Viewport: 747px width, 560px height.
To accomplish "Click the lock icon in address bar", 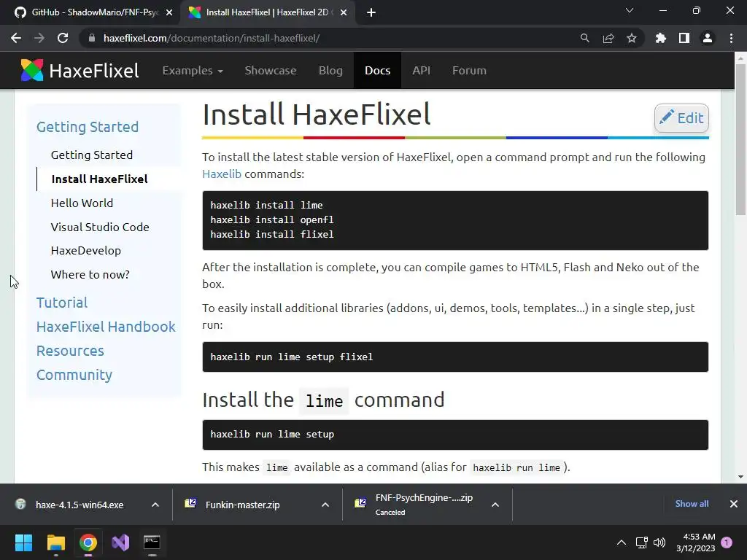I will coord(91,38).
